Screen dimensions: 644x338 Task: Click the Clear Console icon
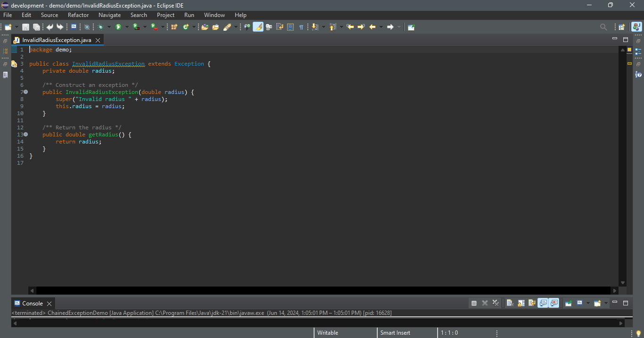pos(510,303)
